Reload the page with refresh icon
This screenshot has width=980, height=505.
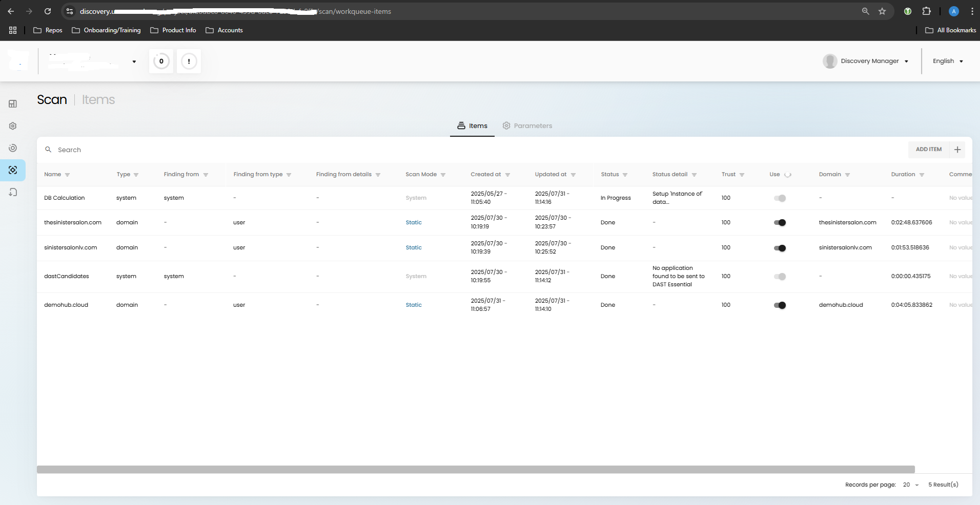pos(48,11)
